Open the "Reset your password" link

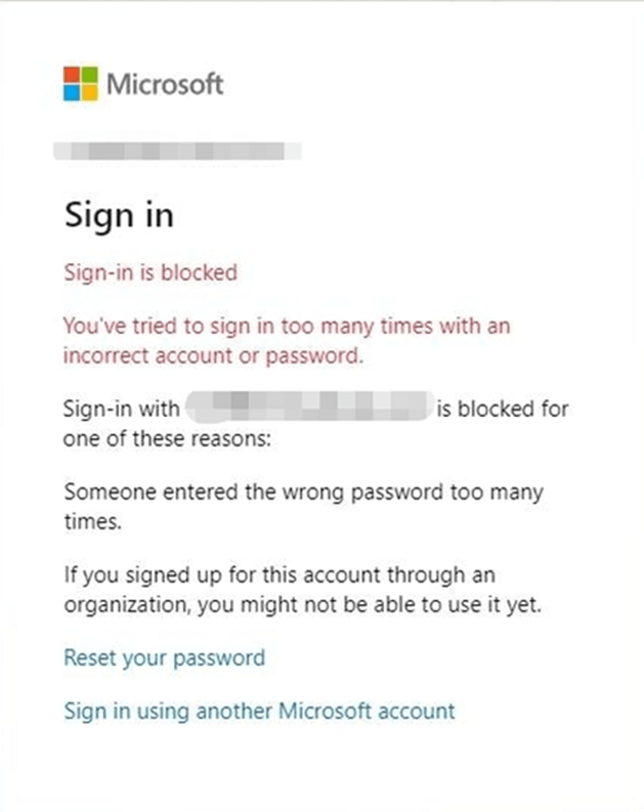coord(165,658)
